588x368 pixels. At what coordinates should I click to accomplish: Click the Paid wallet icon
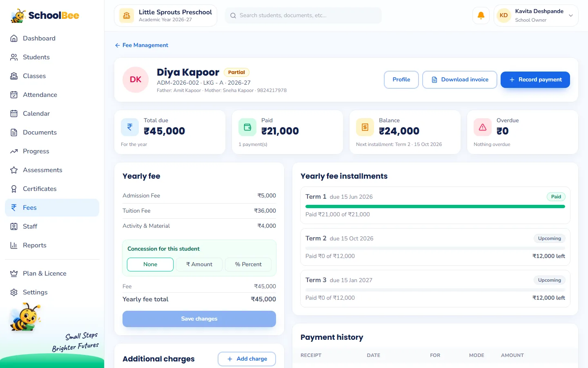(247, 127)
